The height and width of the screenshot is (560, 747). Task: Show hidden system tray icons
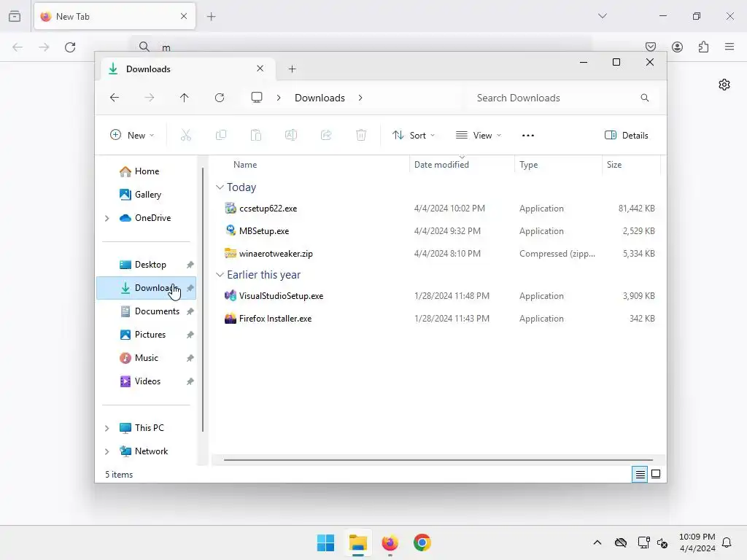click(x=597, y=542)
